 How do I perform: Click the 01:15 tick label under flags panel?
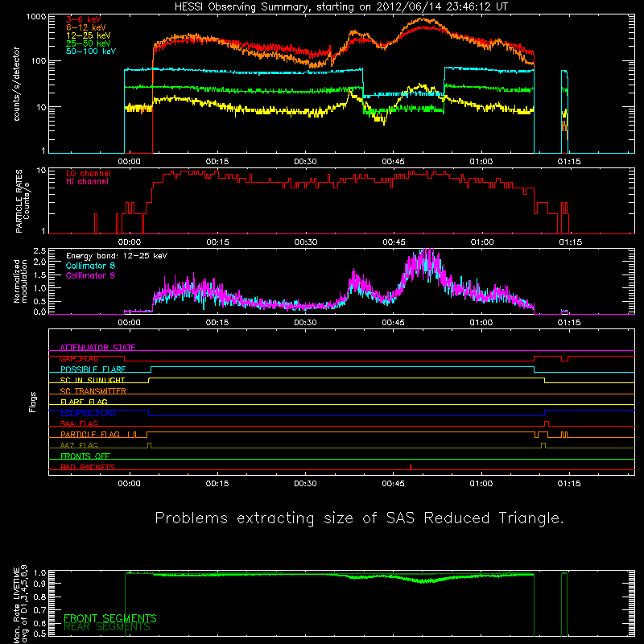click(569, 484)
